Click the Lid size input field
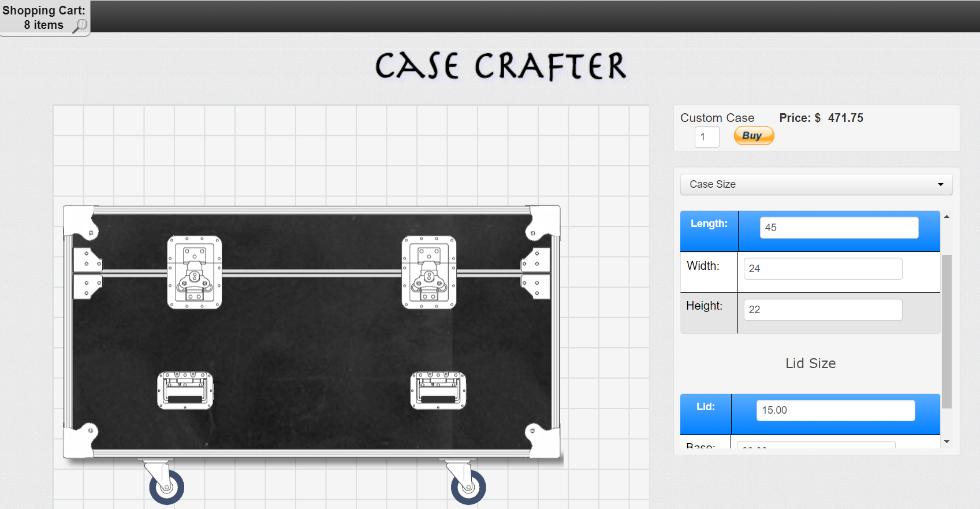Screen dimensions: 980x509 835,410
